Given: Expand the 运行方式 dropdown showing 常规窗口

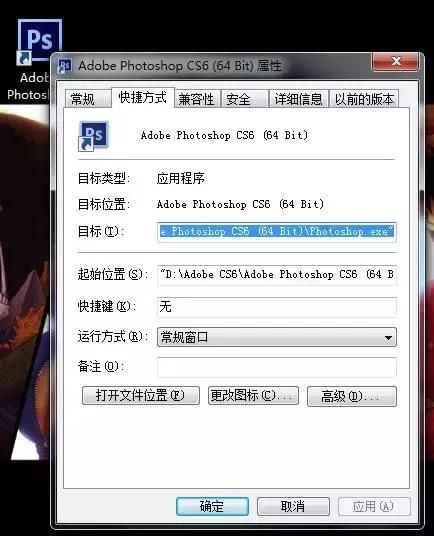Looking at the screenshot, I should pos(277,337).
